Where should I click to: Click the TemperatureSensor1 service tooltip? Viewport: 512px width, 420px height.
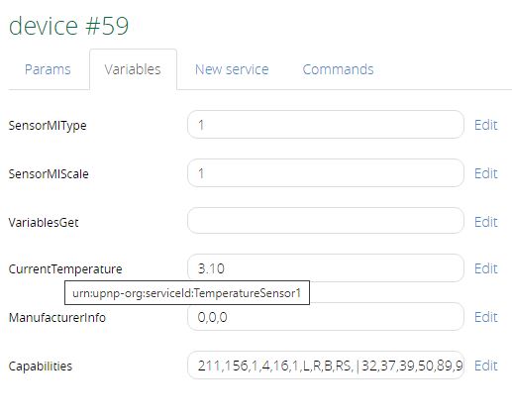[x=187, y=293]
